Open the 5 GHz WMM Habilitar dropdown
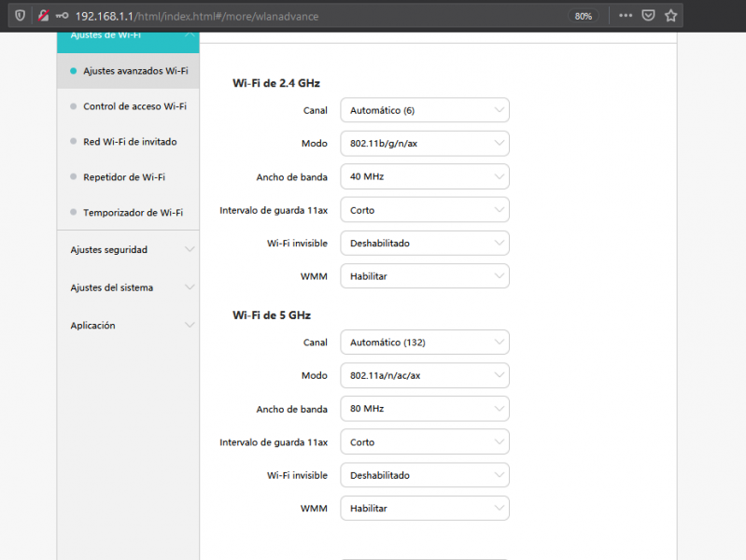The image size is (746, 560). pyautogui.click(x=424, y=509)
